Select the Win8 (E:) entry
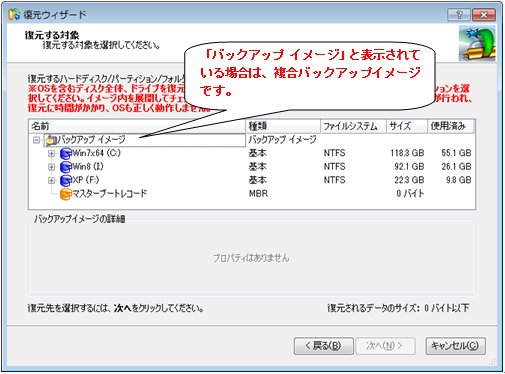This screenshot has width=505, height=374. (x=88, y=167)
